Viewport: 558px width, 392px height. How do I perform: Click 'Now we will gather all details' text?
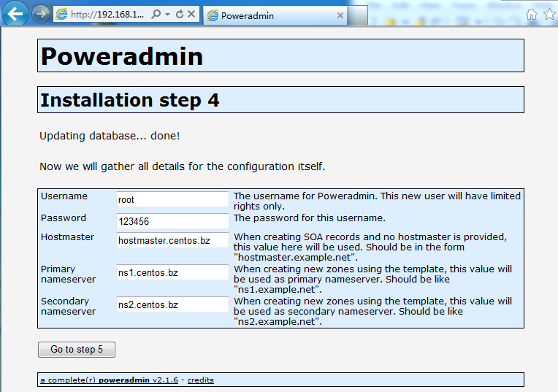click(x=182, y=166)
